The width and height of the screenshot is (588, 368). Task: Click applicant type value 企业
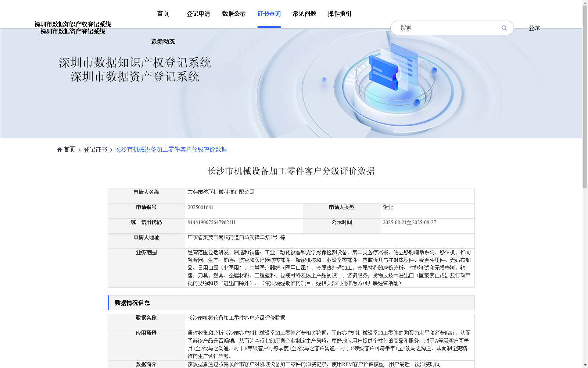(388, 207)
